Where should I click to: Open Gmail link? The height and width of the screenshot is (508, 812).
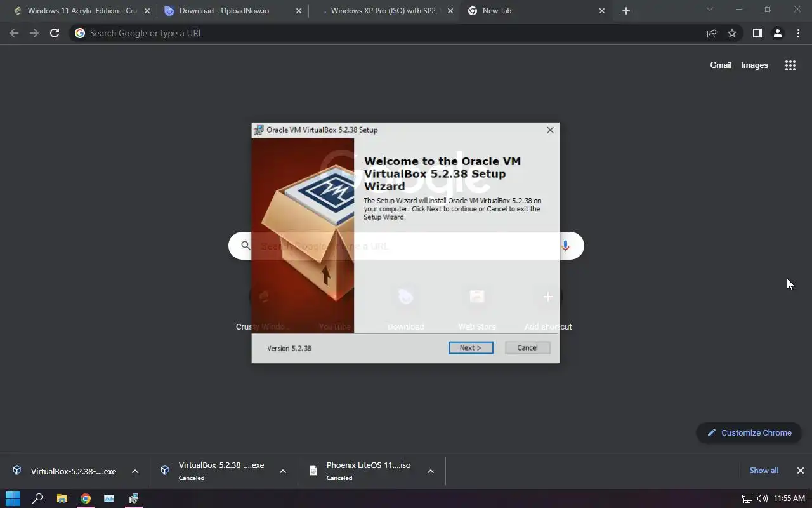pyautogui.click(x=721, y=65)
